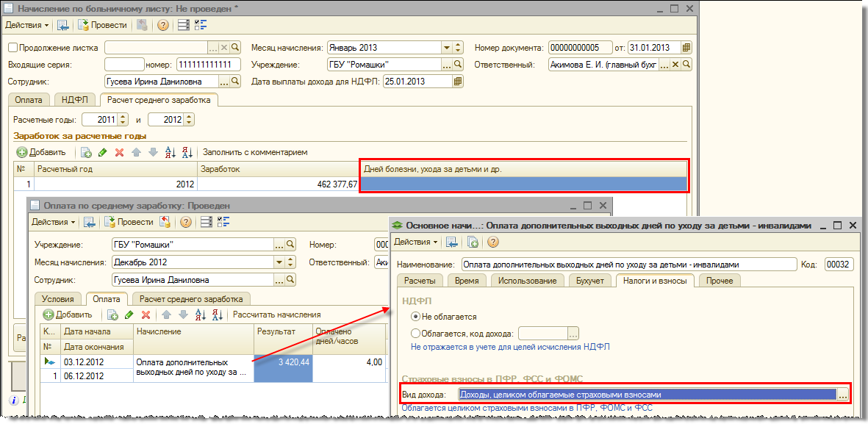Open calendar picker next to document date 31.01.2013
Image resolution: width=868 pixels, height=424 pixels.
click(x=686, y=47)
